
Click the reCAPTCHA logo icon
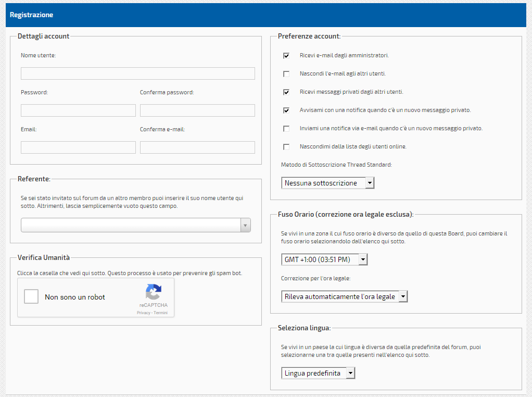point(154,292)
